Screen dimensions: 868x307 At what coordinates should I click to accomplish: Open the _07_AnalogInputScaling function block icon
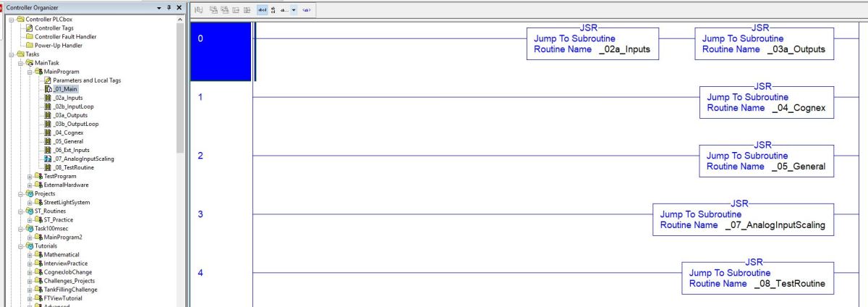click(48, 158)
